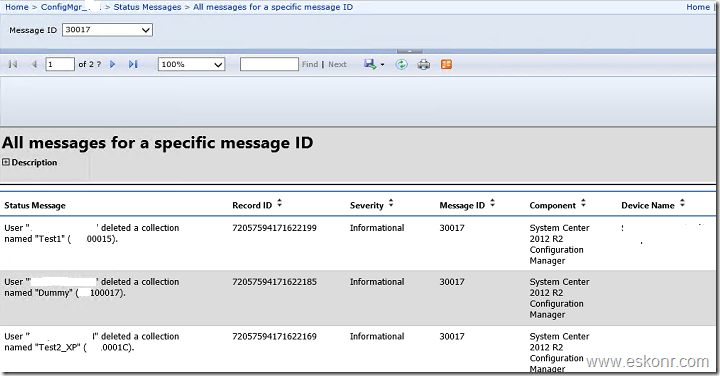Click the Next search link
Screen dimensions: 720x376
337,64
